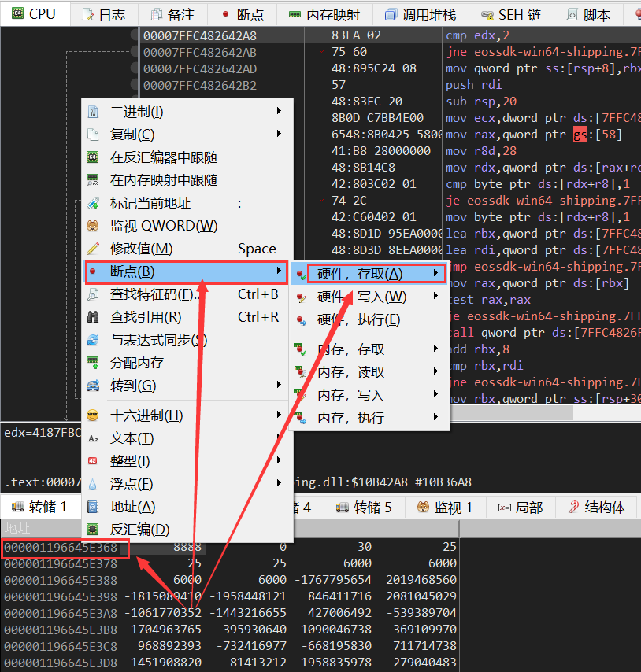This screenshot has width=641, height=672.
Task: Click the 转到 goto icon
Action: click(93, 386)
